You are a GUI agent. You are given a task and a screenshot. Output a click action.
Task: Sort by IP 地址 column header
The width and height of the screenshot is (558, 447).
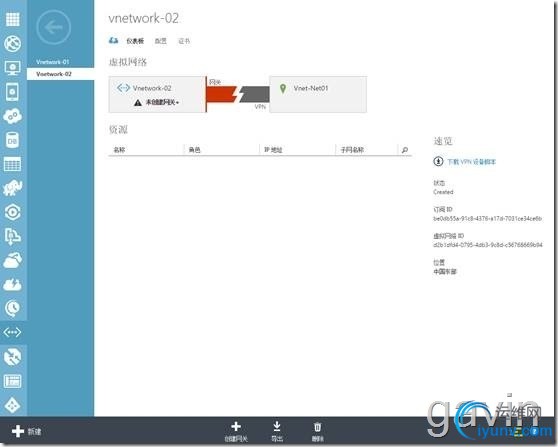point(273,150)
